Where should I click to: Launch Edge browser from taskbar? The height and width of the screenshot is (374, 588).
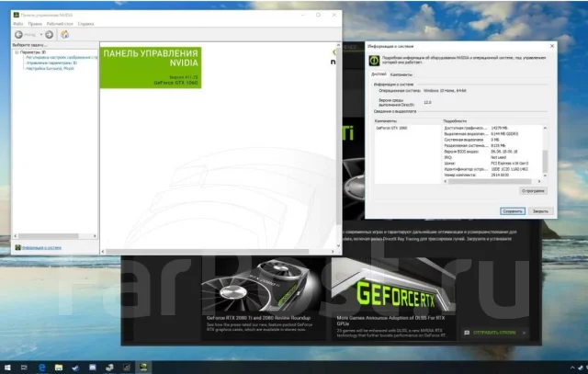click(41, 368)
